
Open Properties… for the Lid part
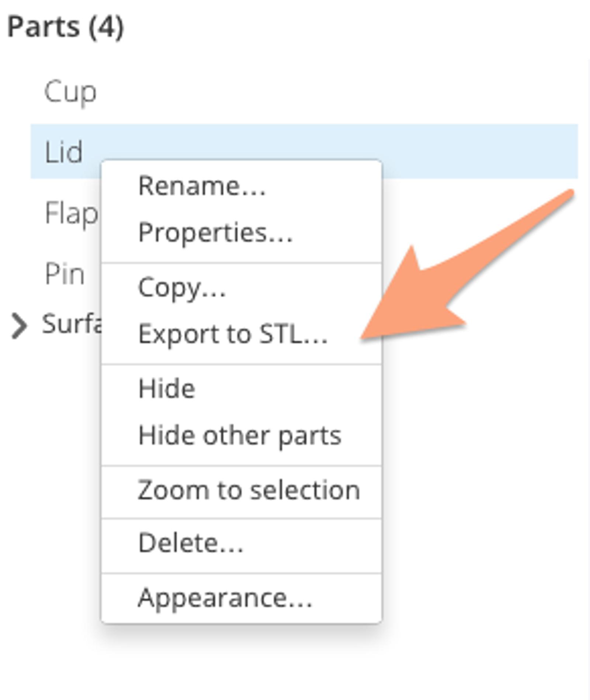point(215,232)
